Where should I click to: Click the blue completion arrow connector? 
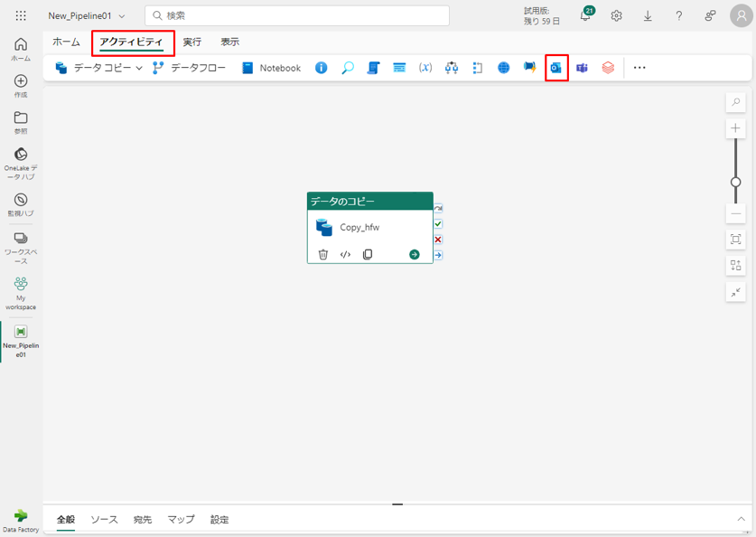point(438,255)
